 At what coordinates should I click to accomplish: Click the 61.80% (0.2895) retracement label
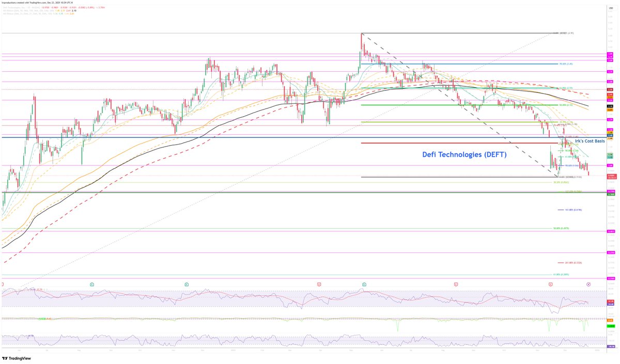pyautogui.click(x=561, y=274)
